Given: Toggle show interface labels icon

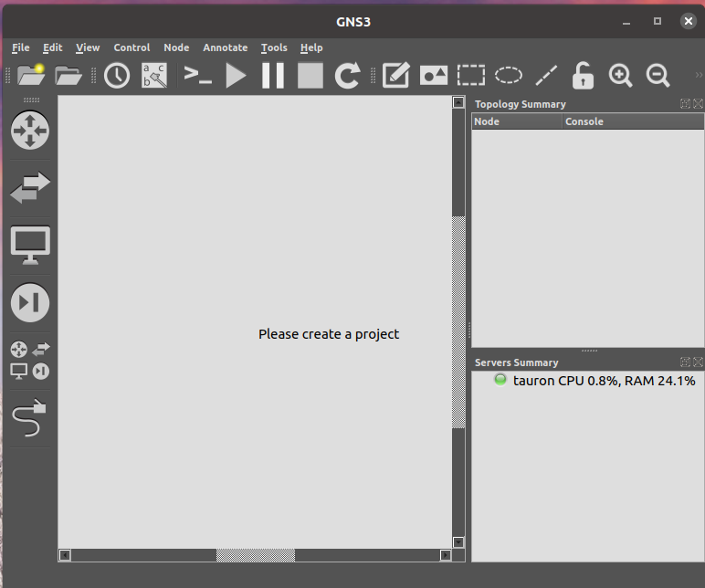Looking at the screenshot, I should pos(153,75).
